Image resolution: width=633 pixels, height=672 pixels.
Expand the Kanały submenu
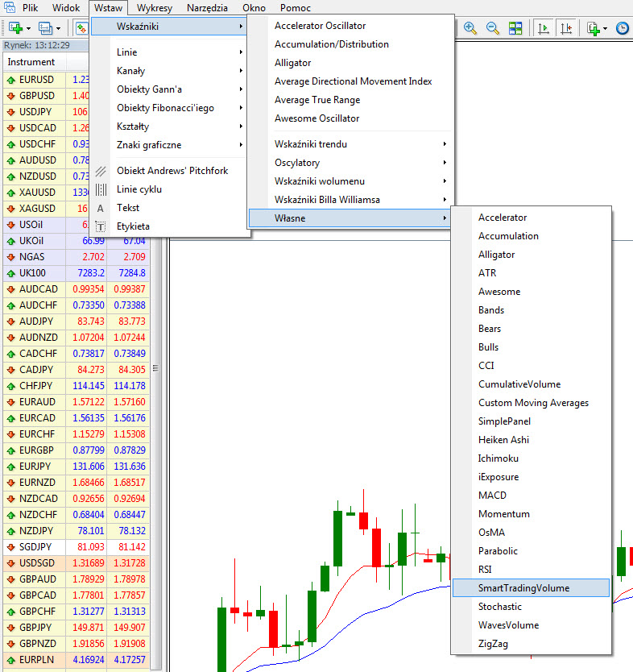[169, 71]
